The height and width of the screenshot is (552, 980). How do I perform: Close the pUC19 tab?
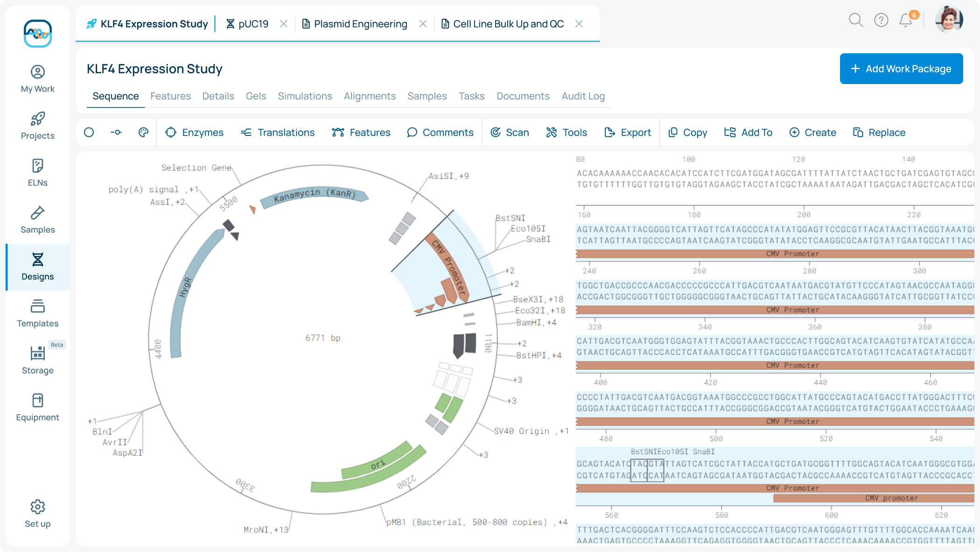pos(284,24)
